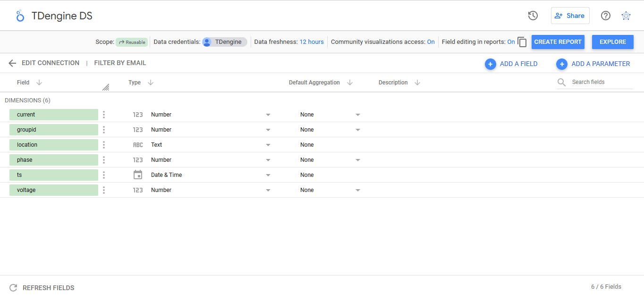Open Filter by Email option
The image size is (644, 300).
coord(120,63)
